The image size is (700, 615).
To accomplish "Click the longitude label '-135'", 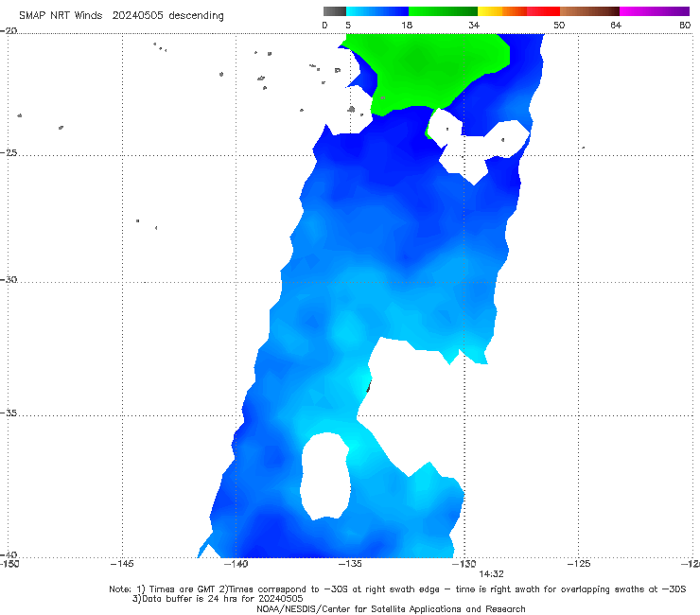I will click(x=350, y=564).
